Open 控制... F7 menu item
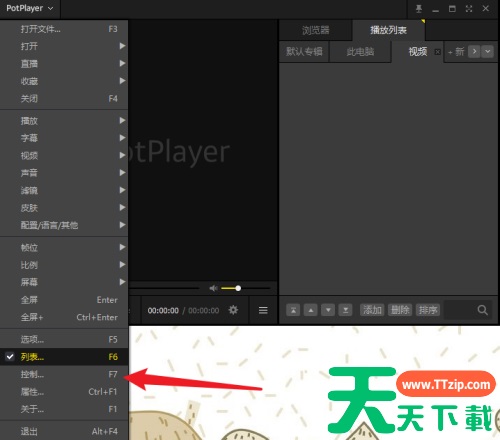This screenshot has height=440, width=500. [x=64, y=374]
